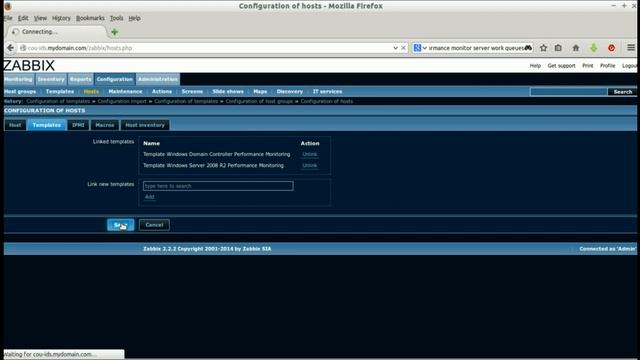The height and width of the screenshot is (360, 640).
Task: Switch to the IPMI form tab
Action: pyautogui.click(x=78, y=125)
